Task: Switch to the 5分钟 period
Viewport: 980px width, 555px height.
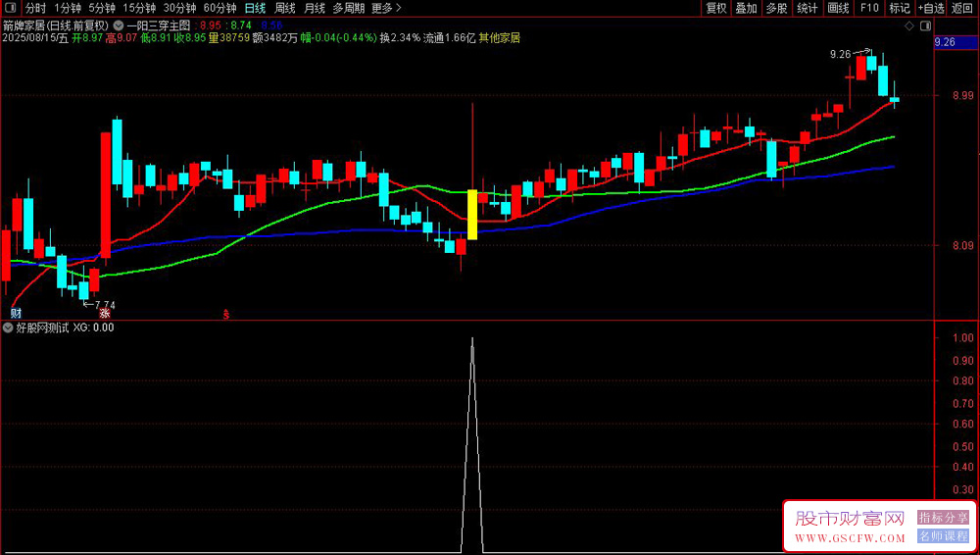Action: coord(101,8)
